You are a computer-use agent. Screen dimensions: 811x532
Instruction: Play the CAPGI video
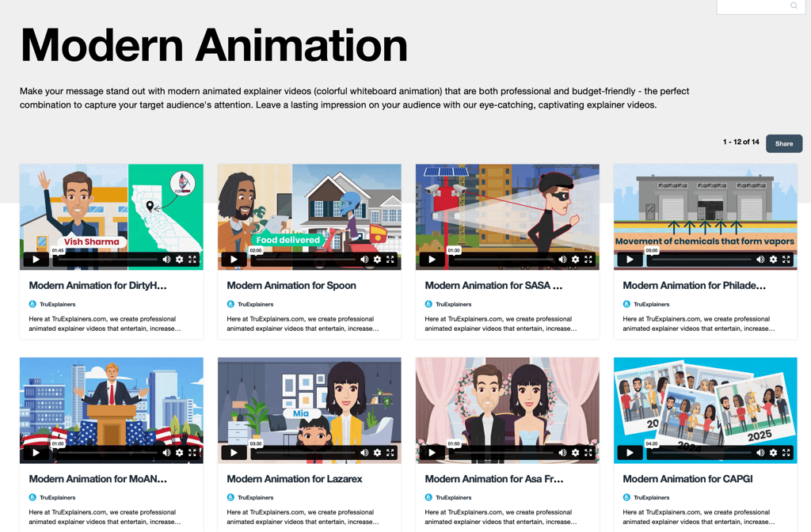pos(630,453)
